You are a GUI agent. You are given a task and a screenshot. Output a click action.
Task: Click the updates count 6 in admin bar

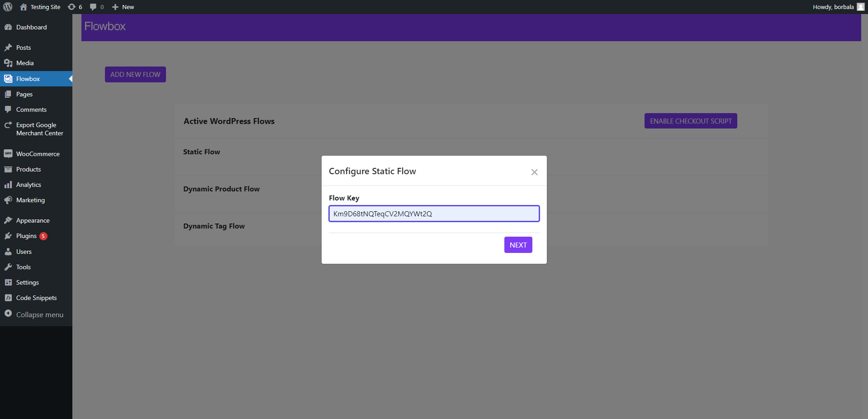pos(81,7)
